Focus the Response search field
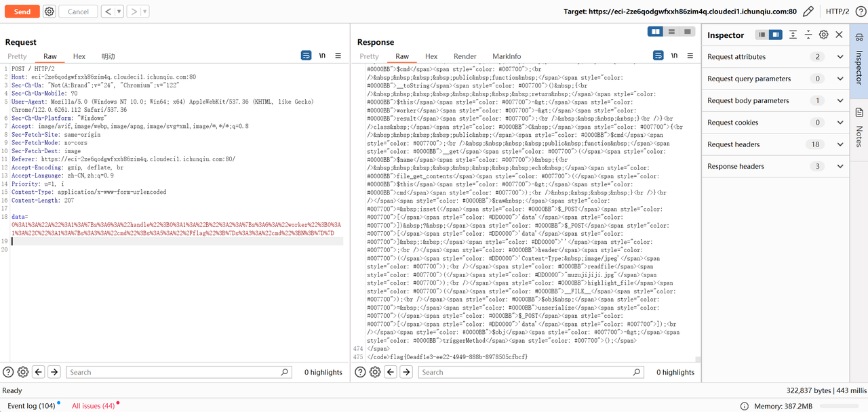This screenshot has height=412, width=868. coord(531,372)
